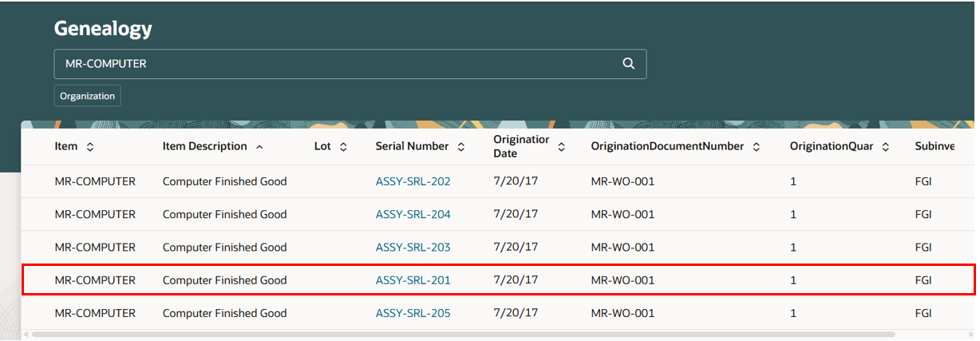The width and height of the screenshot is (980, 341).
Task: Click MR-WO-001 in ASSY-SRL-205 row
Action: (x=622, y=313)
